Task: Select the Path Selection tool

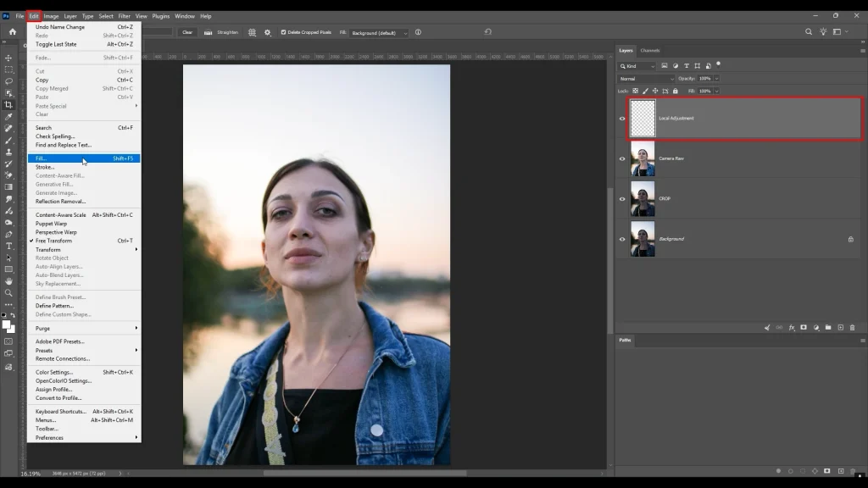Action: click(x=8, y=258)
